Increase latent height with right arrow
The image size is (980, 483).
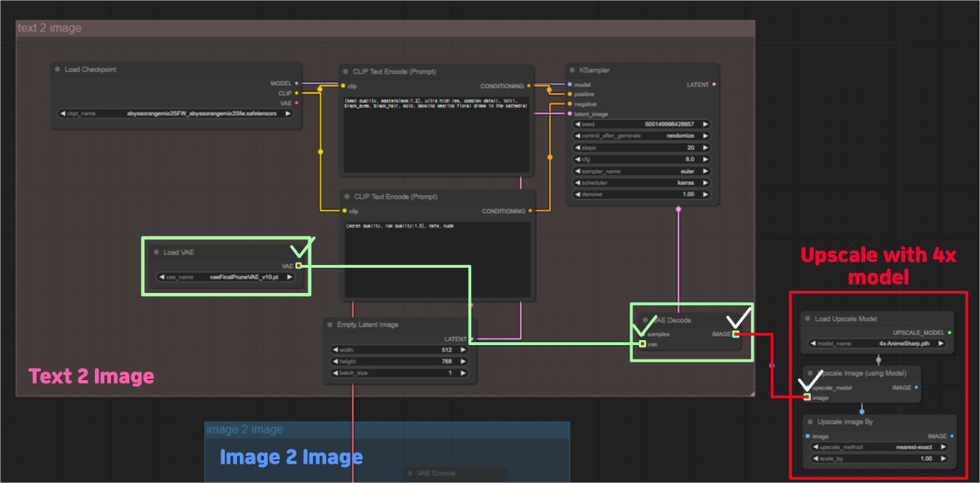pyautogui.click(x=463, y=362)
